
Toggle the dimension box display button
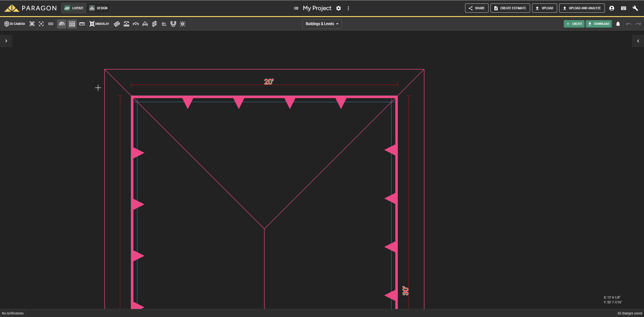pos(72,24)
